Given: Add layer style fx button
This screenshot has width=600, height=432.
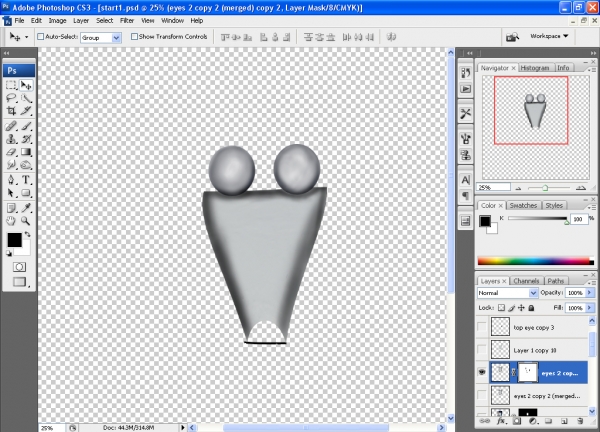Looking at the screenshot, I should tap(501, 421).
